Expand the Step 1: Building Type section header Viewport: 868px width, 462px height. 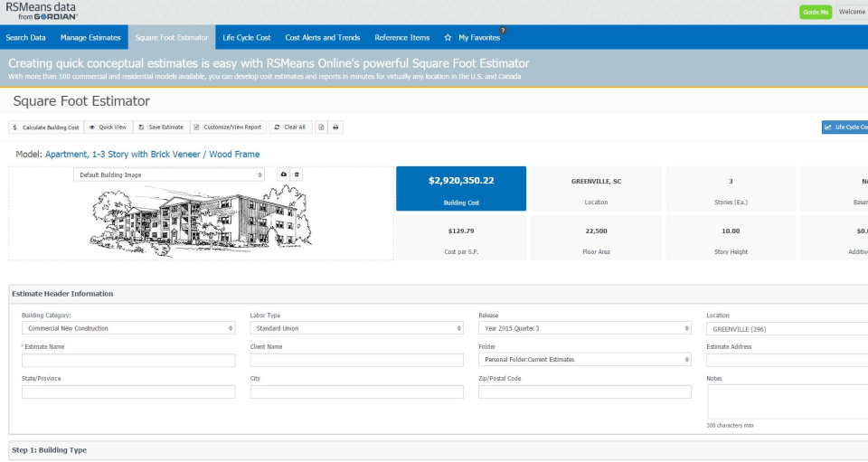(439, 450)
